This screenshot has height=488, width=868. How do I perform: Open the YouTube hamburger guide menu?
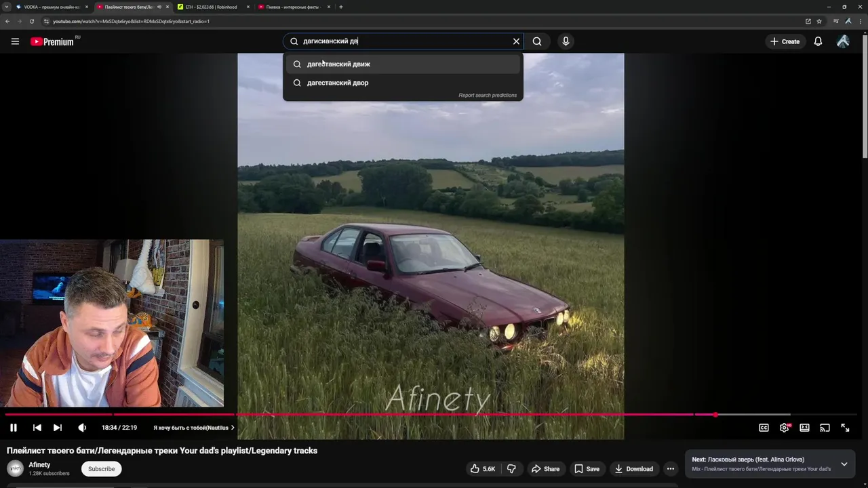[15, 41]
